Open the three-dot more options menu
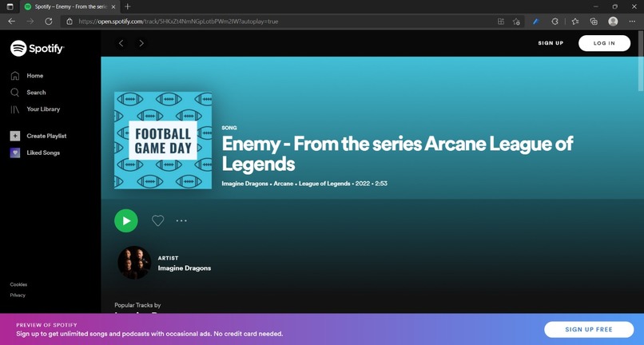Screen dimensions: 644x345 pyautogui.click(x=181, y=220)
